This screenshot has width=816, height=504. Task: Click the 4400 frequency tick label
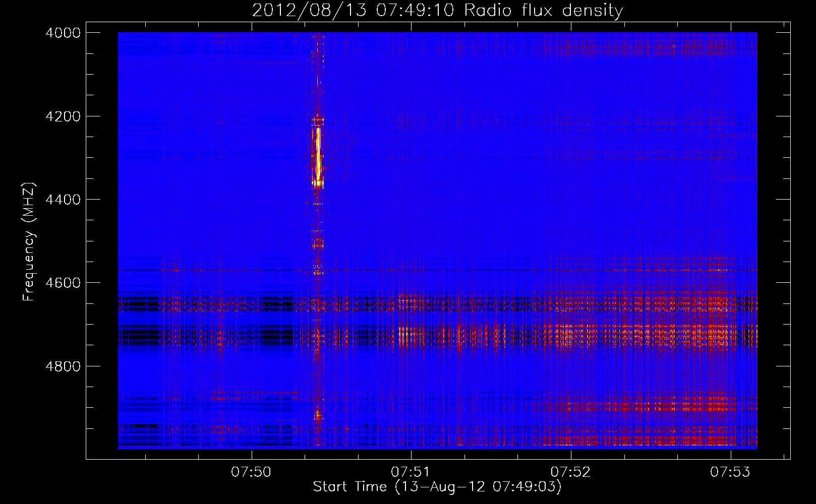click(x=63, y=200)
